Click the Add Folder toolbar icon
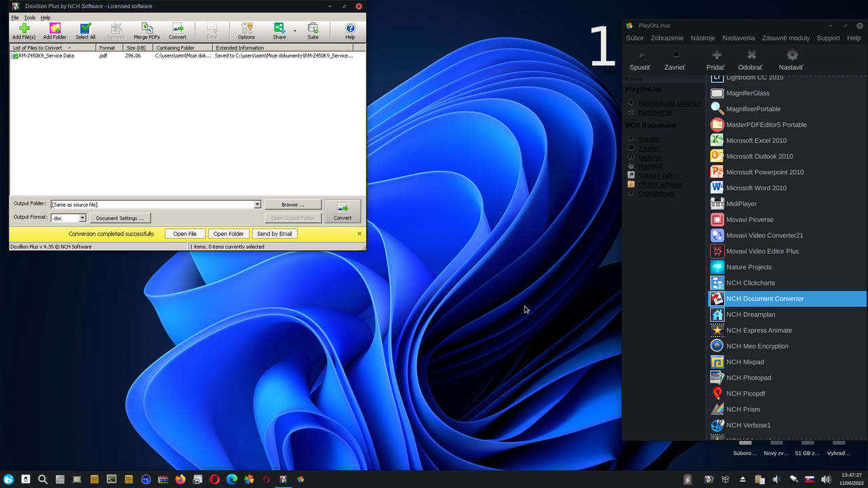Screen dimensions: 868x488 (55, 31)
